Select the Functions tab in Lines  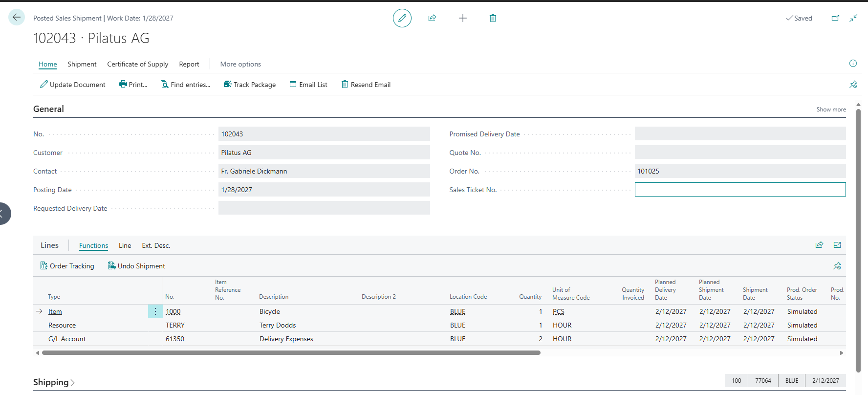click(x=94, y=245)
